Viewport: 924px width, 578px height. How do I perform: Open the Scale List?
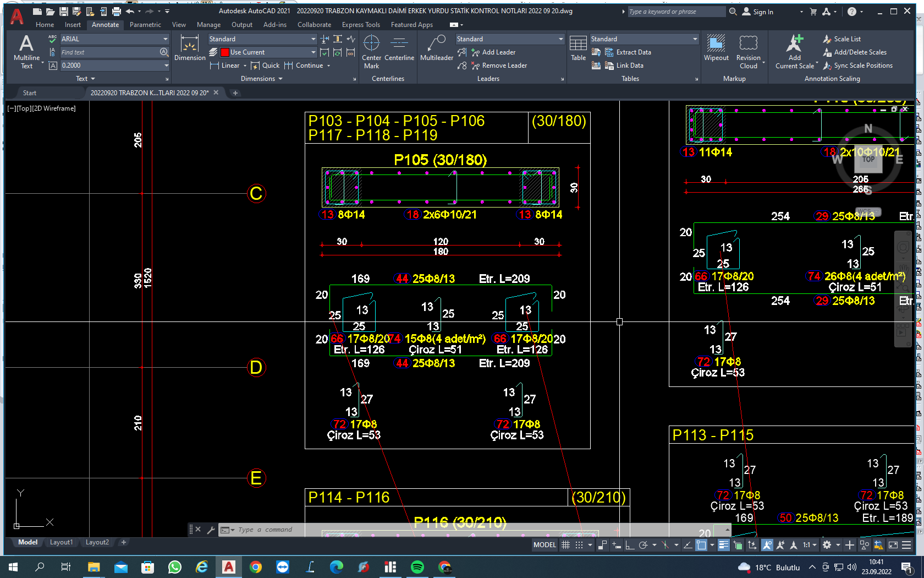[x=842, y=39]
